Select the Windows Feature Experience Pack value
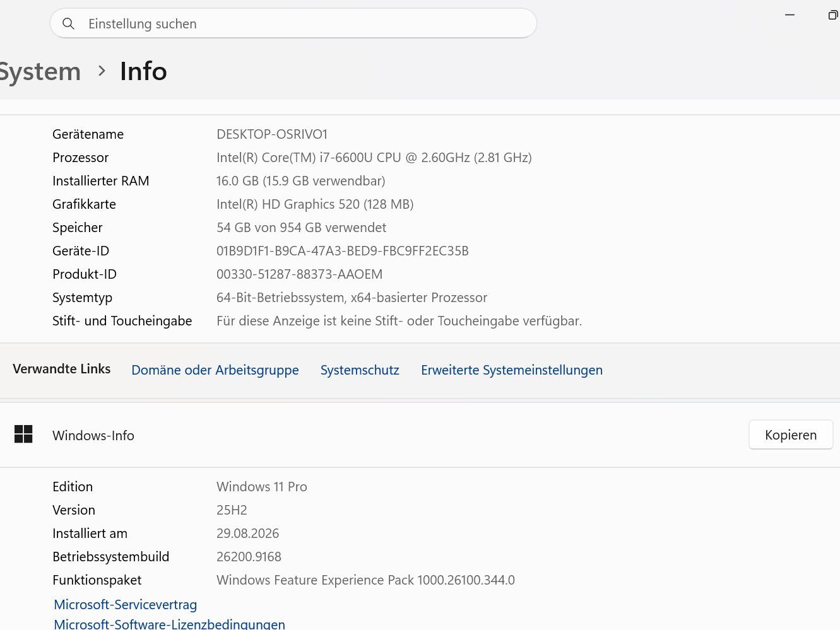Image resolution: width=840 pixels, height=630 pixels. pos(366,580)
